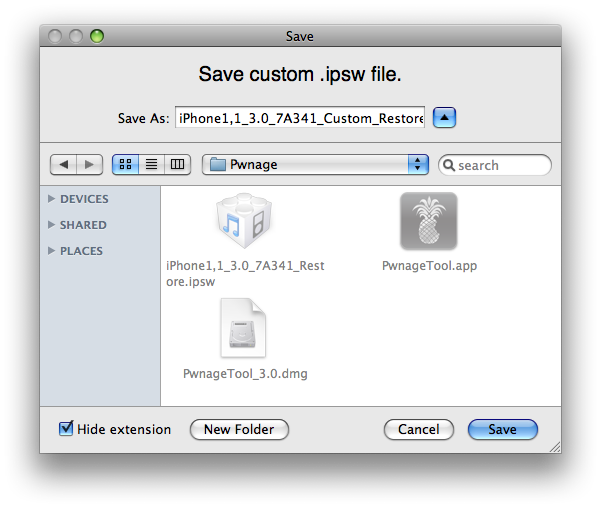The width and height of the screenshot is (601, 508).
Task: Expand the SHARED sidebar section
Action: pos(52,225)
